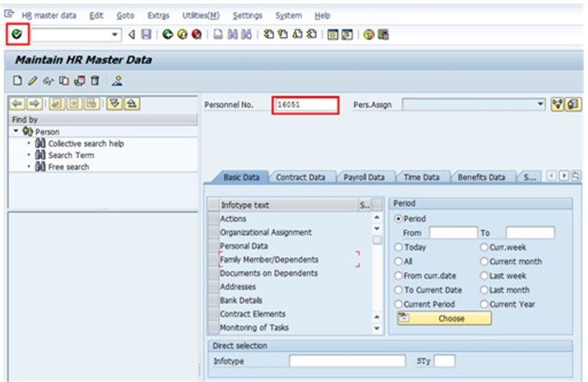Open the Goto menu
Screen dimensions: 588x382
[125, 15]
